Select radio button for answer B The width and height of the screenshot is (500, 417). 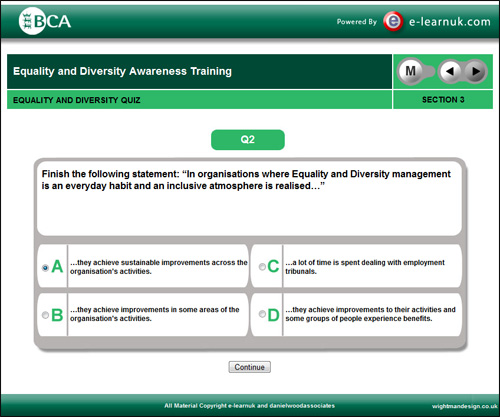[45, 315]
